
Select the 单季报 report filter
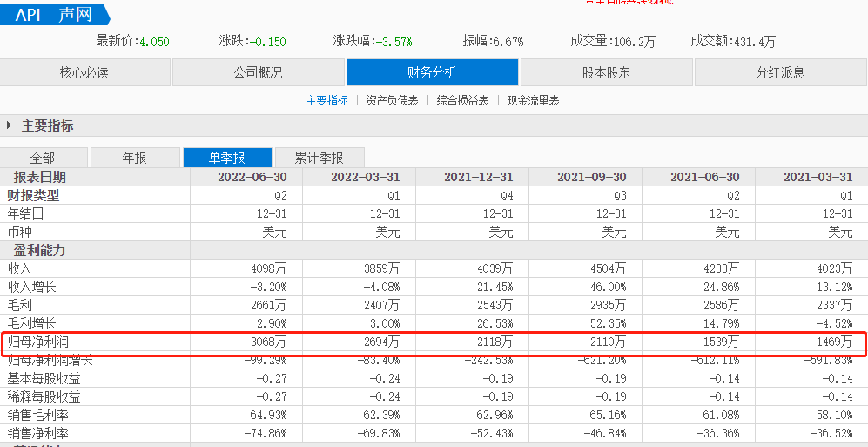coord(226,158)
